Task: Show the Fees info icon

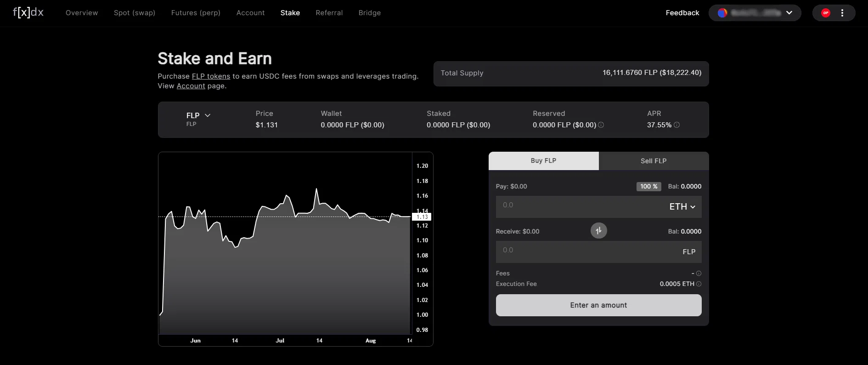Action: click(x=699, y=274)
